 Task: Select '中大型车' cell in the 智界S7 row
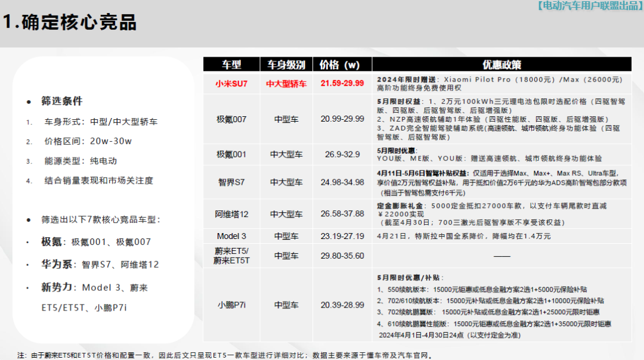[286, 182]
